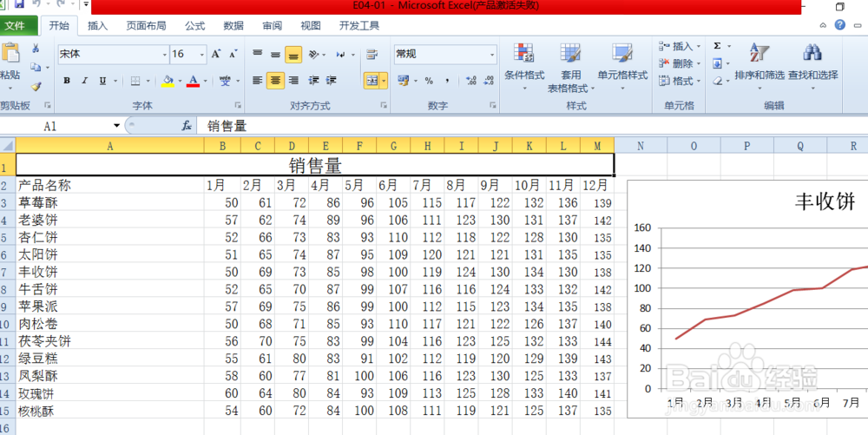
Task: Align text right
Action: pyautogui.click(x=294, y=81)
